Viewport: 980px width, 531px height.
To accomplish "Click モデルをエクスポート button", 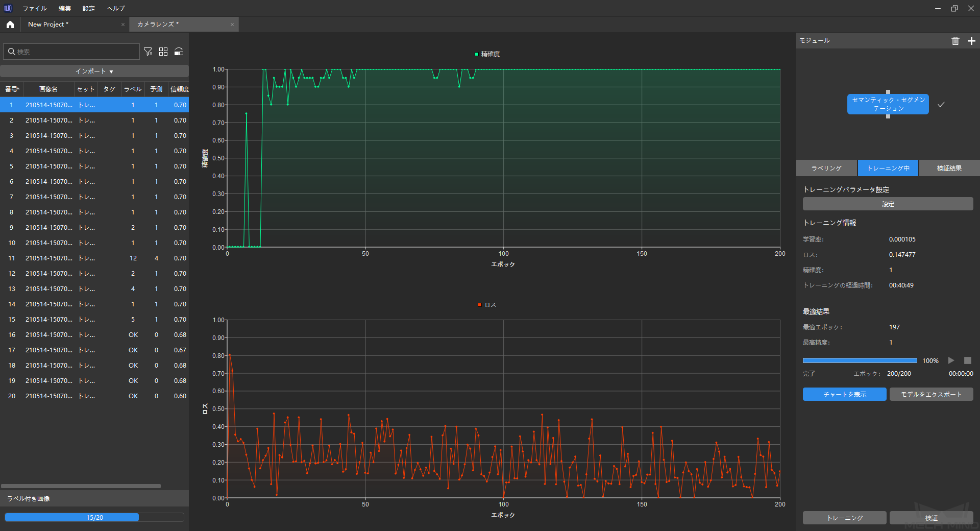I will (932, 394).
